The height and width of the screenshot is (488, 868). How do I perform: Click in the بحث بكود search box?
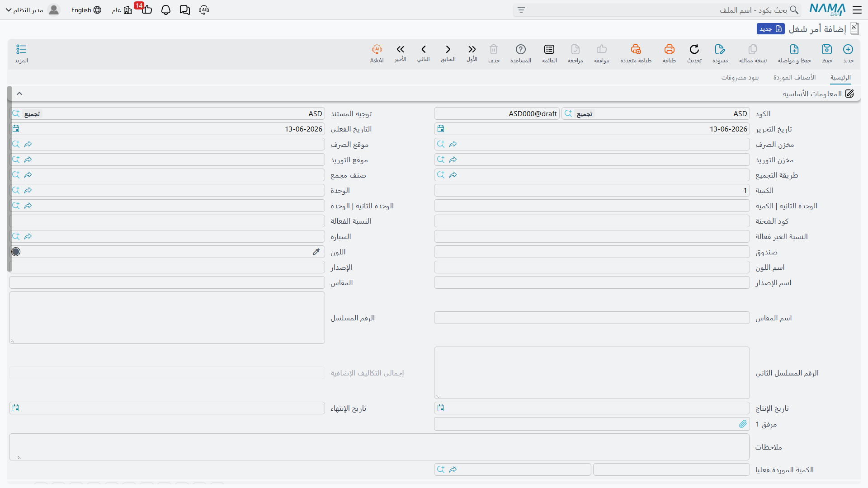pyautogui.click(x=656, y=10)
